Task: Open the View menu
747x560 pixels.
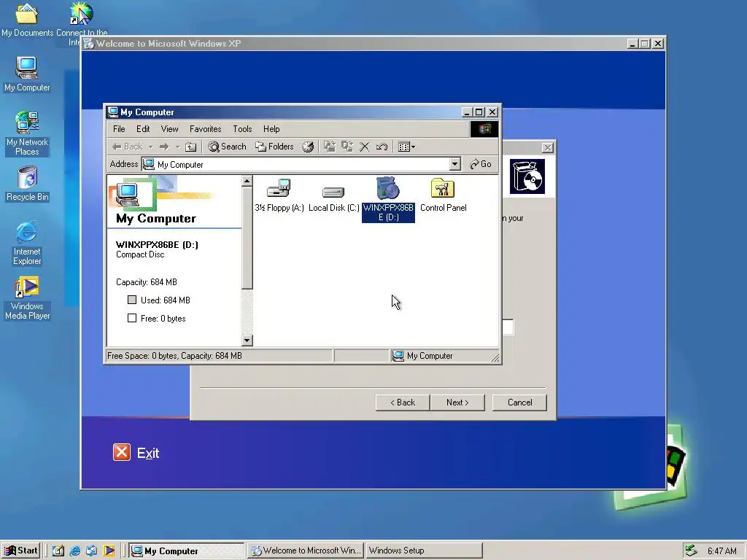Action: click(169, 129)
